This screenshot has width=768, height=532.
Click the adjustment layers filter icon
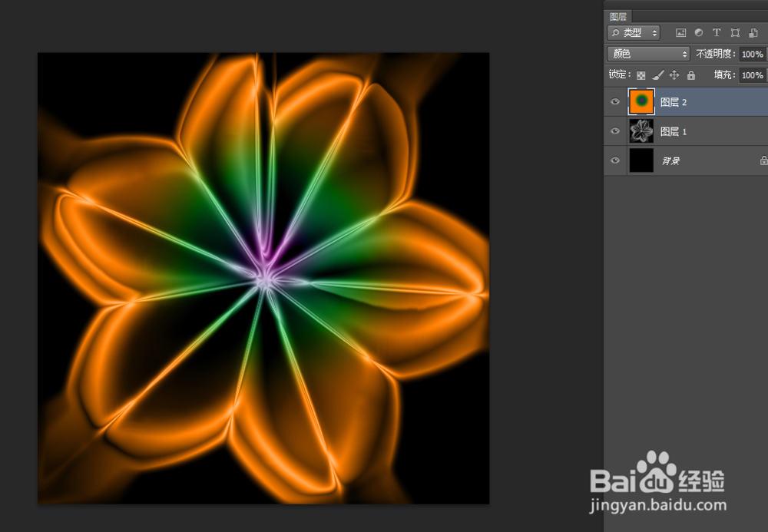(x=699, y=33)
